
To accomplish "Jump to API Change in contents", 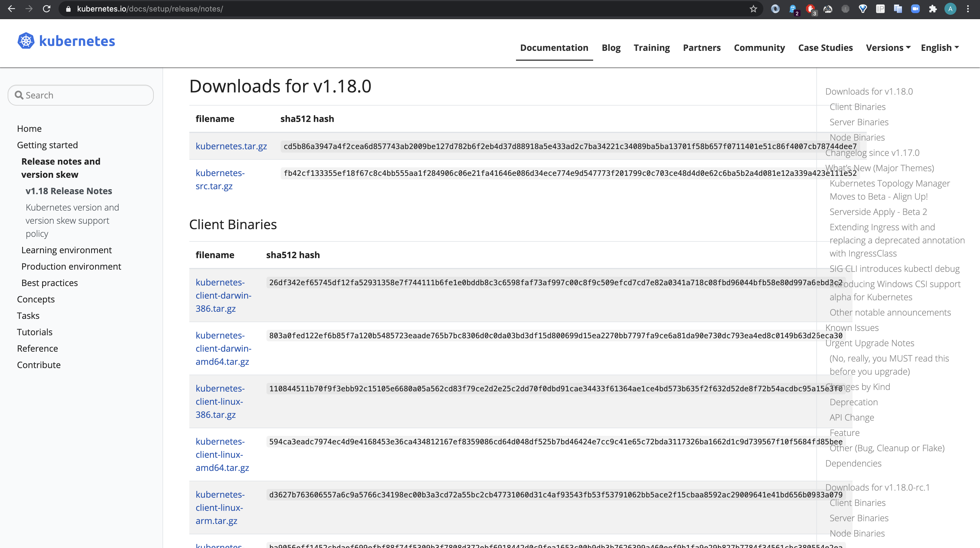I will point(852,418).
